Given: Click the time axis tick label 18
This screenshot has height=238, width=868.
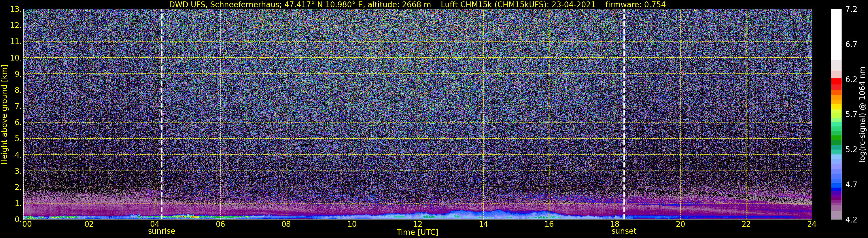Looking at the screenshot, I should coord(614,224).
